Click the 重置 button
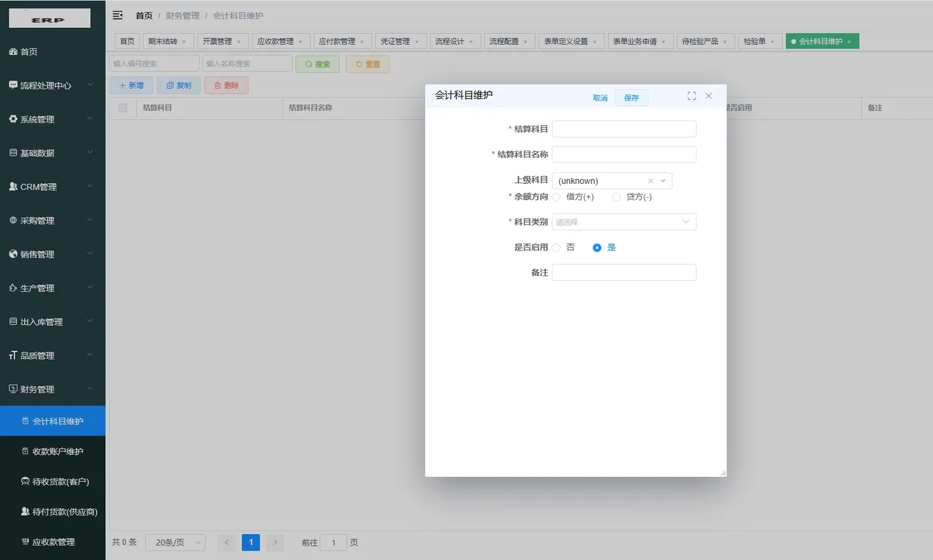 pyautogui.click(x=367, y=64)
